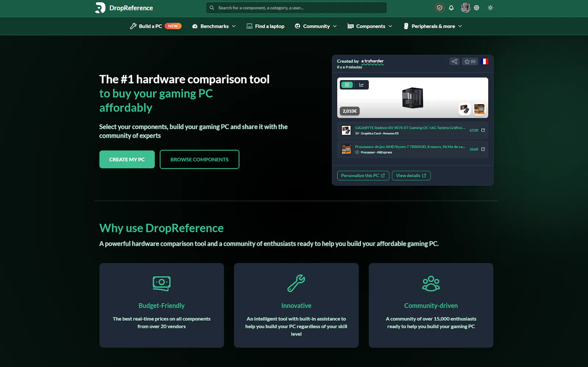Click the Community face icon
The image size is (588, 367).
pyautogui.click(x=297, y=26)
